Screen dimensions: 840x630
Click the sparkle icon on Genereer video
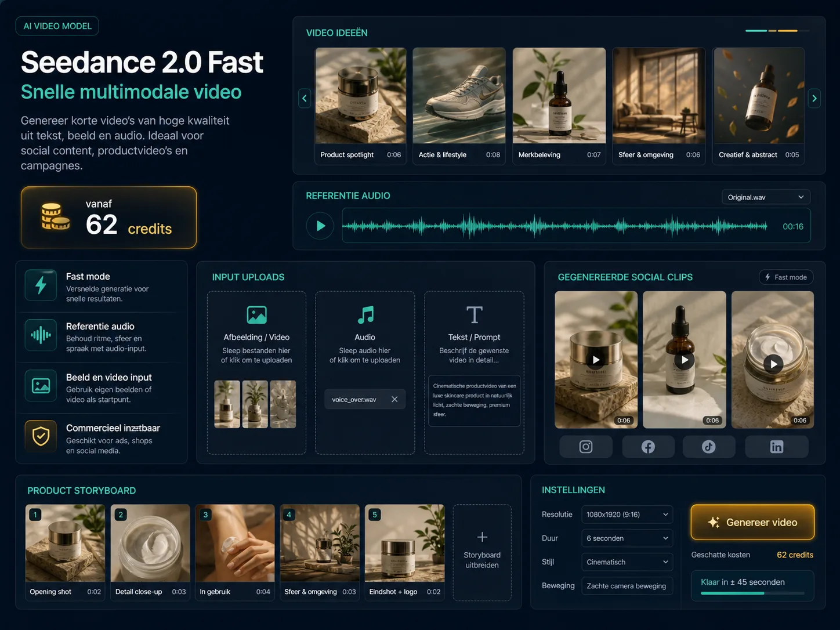(714, 522)
